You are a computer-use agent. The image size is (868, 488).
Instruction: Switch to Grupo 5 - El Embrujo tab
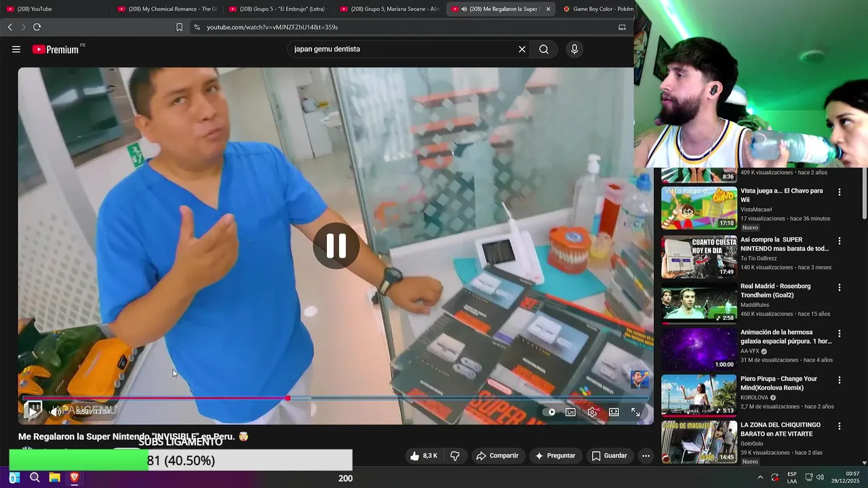[278, 9]
